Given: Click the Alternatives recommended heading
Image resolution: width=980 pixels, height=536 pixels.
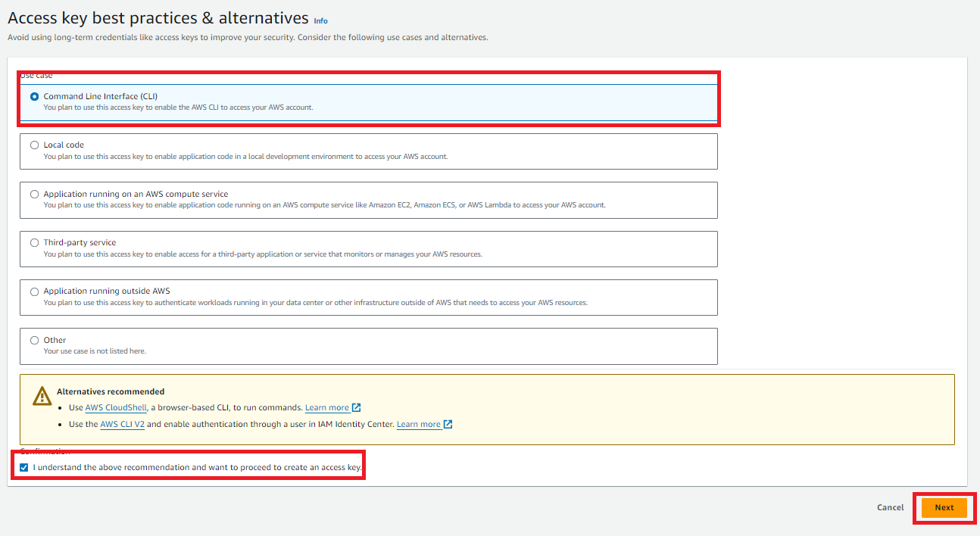Looking at the screenshot, I should [111, 391].
